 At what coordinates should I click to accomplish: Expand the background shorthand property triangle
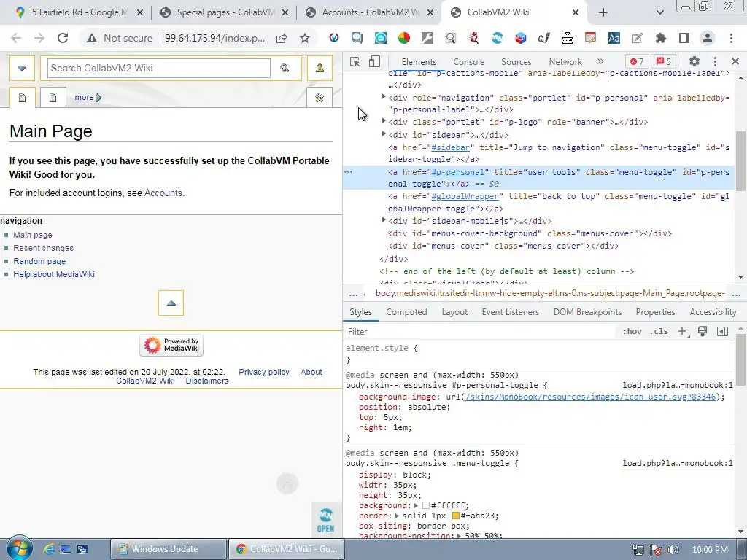click(416, 505)
